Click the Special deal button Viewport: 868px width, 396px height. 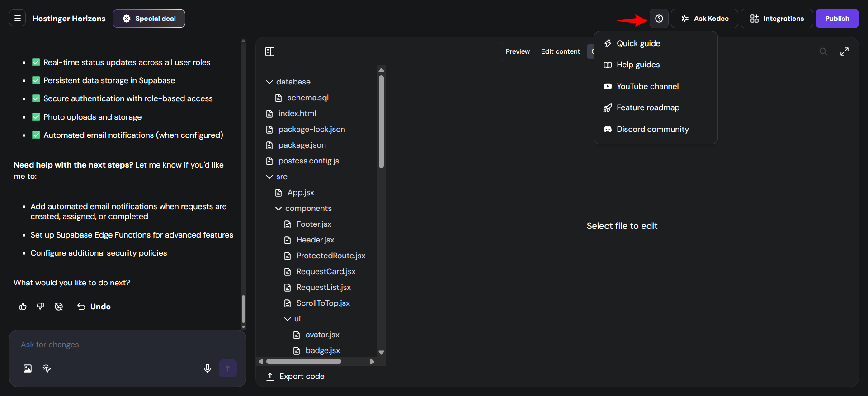coord(149,19)
